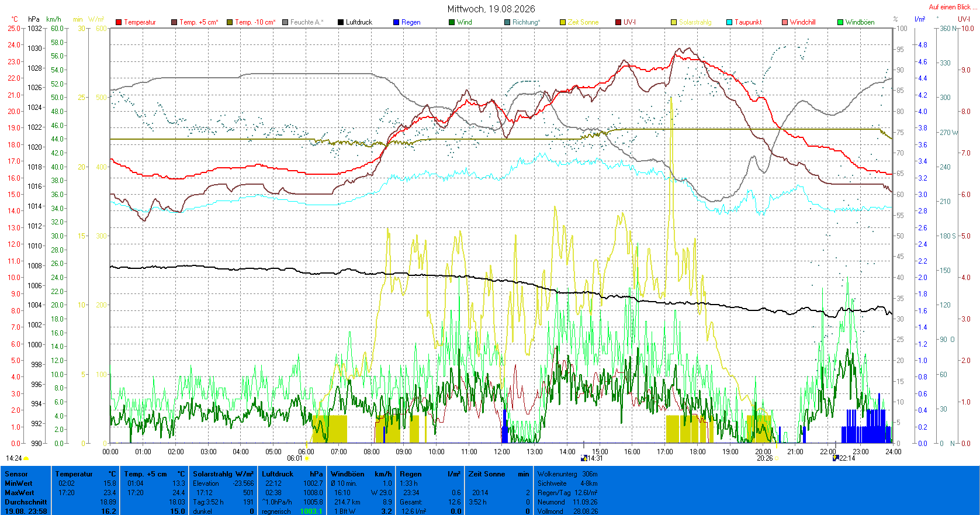Click the 'MinWert' row label

pos(19,483)
